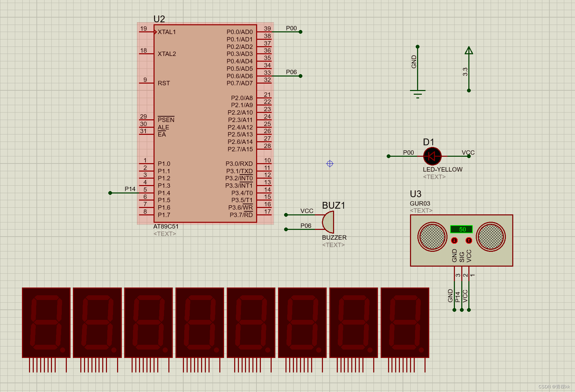Click the U3 reference label

(x=416, y=194)
